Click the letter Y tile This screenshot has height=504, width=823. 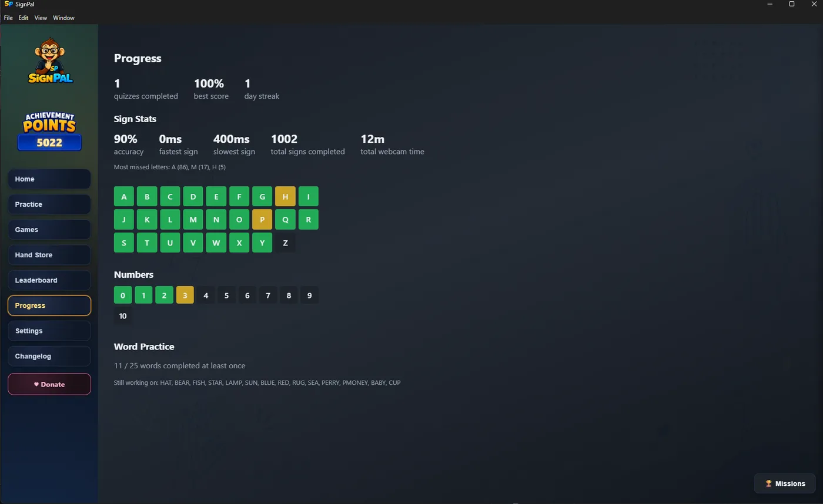point(262,243)
